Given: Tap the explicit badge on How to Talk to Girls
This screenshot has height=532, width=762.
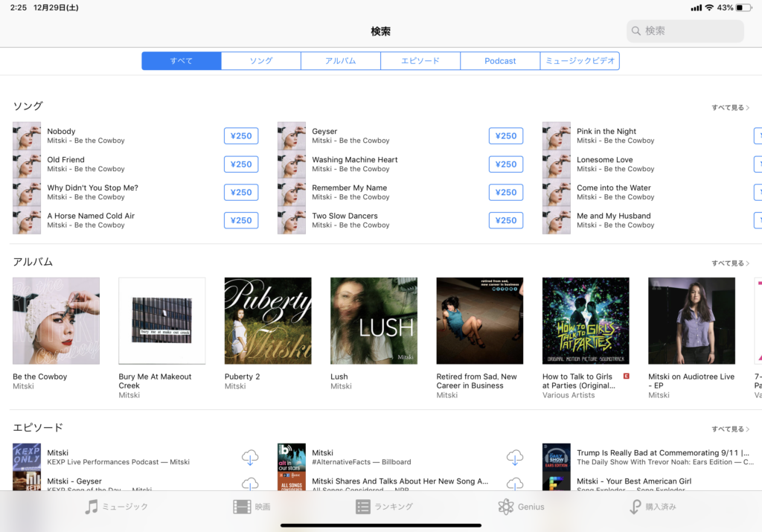Looking at the screenshot, I should (x=627, y=376).
